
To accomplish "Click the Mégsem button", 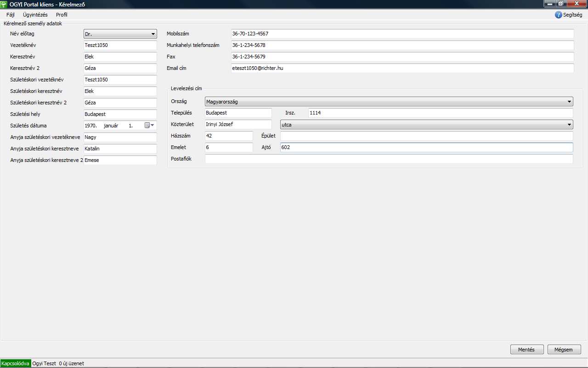I will [564, 350].
